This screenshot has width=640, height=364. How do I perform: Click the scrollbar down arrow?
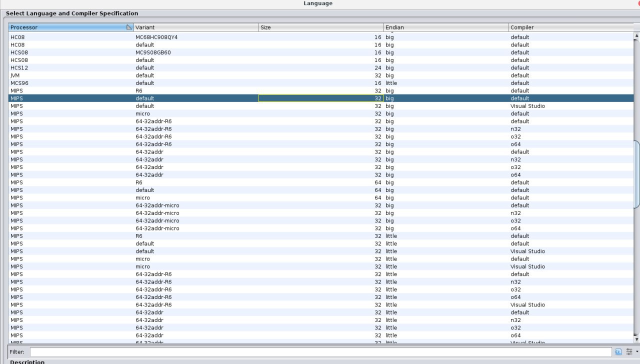click(x=636, y=339)
